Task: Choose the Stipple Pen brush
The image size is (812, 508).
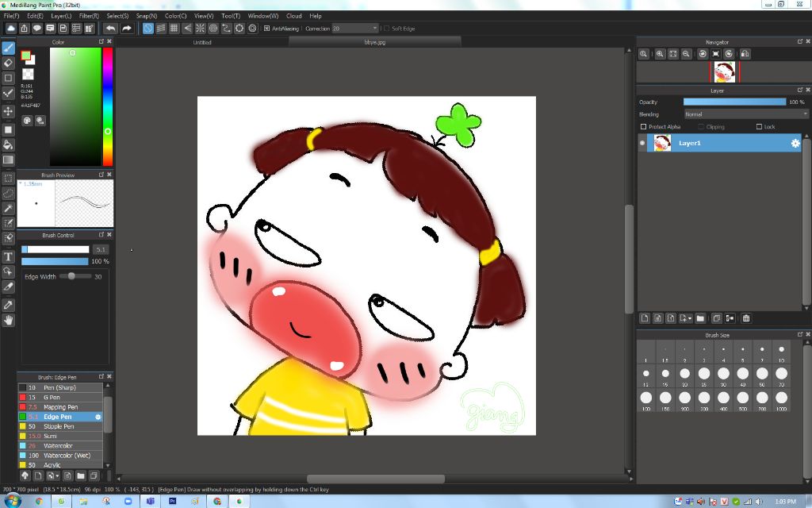Action: coord(60,426)
